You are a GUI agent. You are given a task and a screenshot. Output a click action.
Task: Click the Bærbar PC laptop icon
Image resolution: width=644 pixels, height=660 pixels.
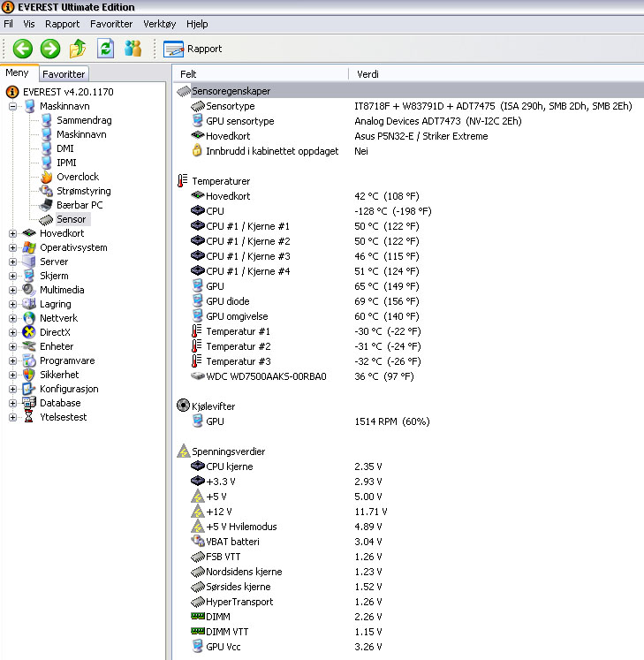click(45, 205)
